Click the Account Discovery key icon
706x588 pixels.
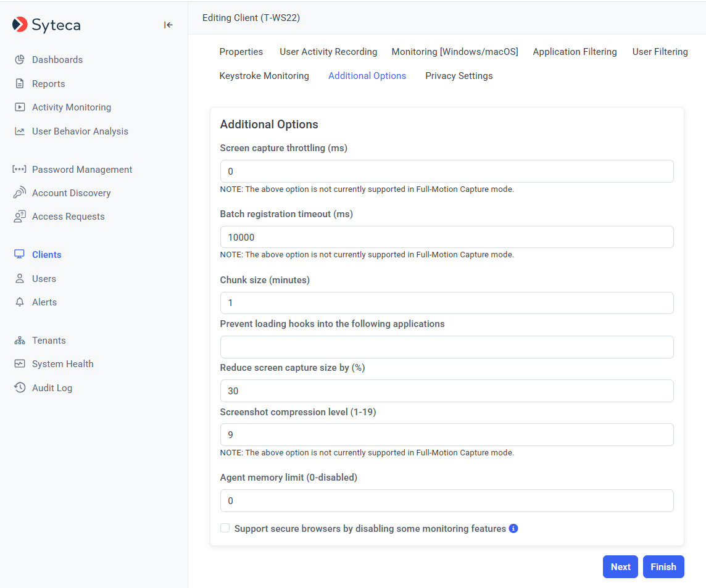coord(20,193)
